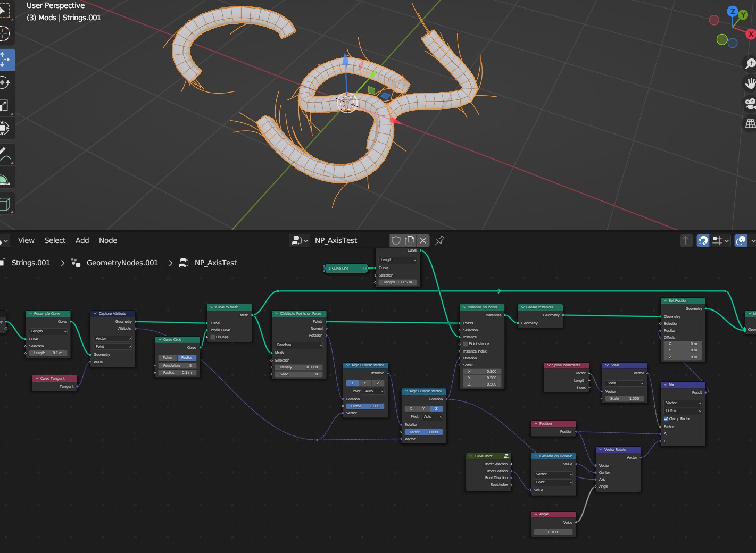Select Points mode in Curve Circle node
The height and width of the screenshot is (553, 756).
(x=168, y=358)
